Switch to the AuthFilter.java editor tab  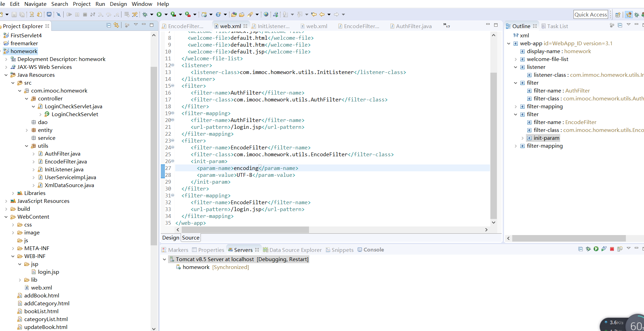coord(411,26)
